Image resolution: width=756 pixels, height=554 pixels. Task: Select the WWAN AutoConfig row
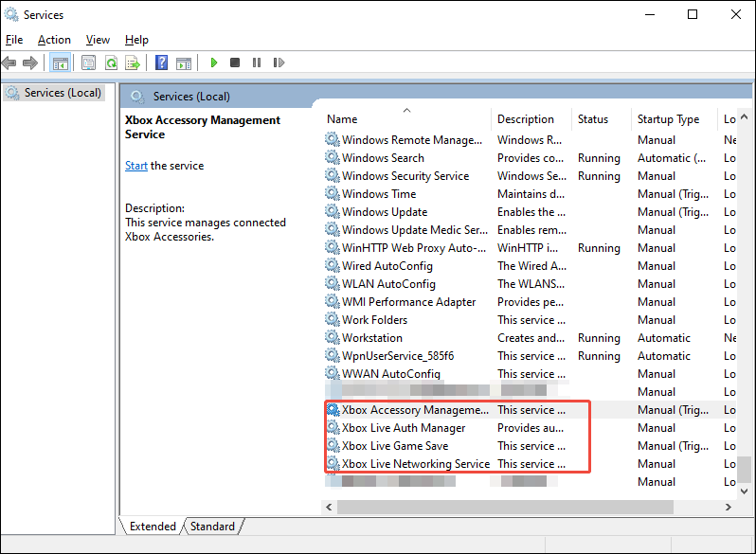pyautogui.click(x=530, y=374)
